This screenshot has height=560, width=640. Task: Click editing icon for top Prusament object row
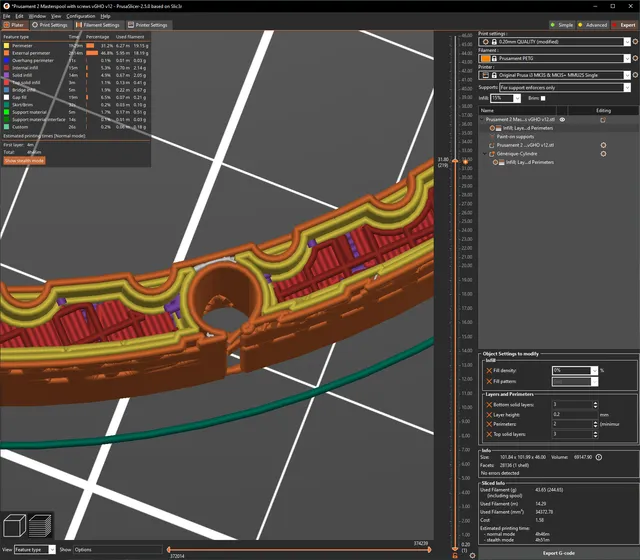(x=603, y=120)
